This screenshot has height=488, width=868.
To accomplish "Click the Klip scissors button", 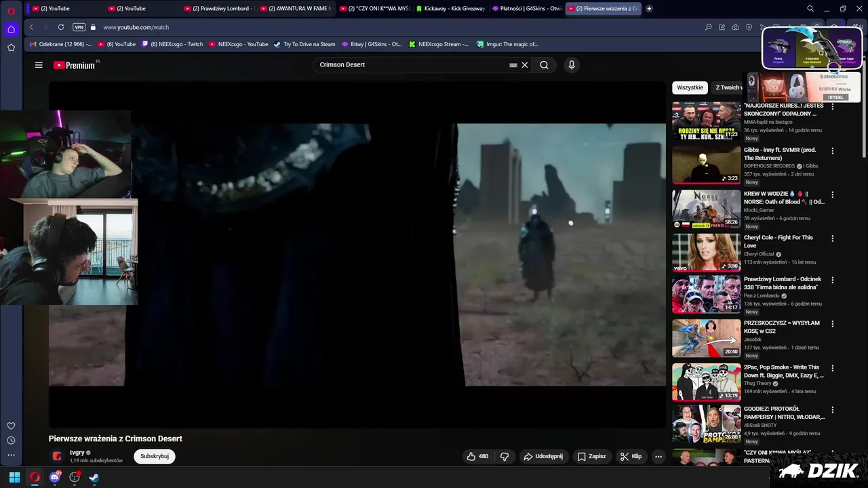I will tap(631, 456).
